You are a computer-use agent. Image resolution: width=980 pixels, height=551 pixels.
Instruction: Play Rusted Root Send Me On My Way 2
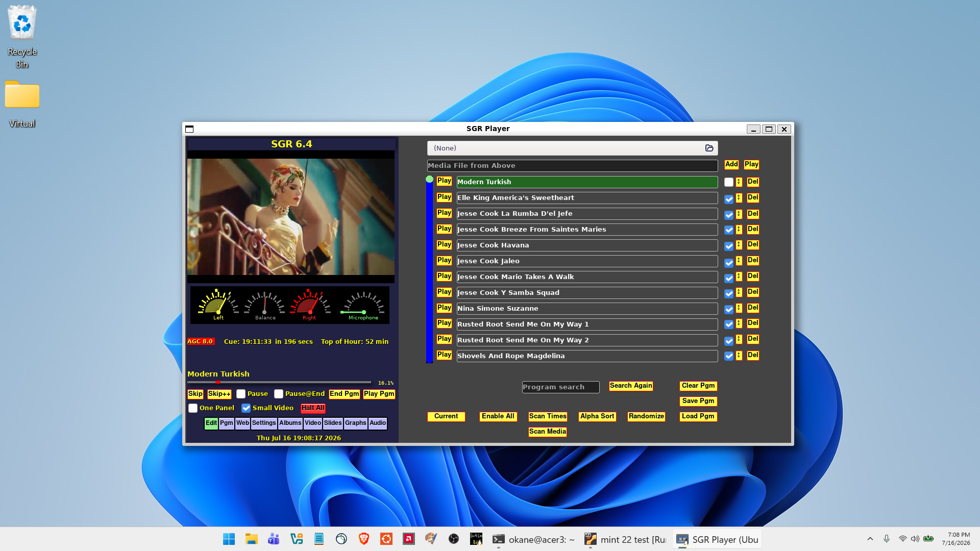coord(444,339)
